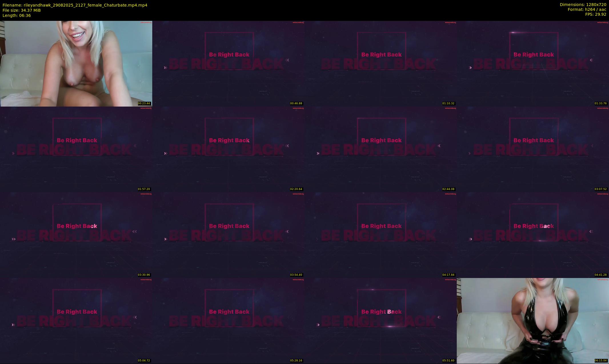Click the Dimensions 1280x720 label
This screenshot has width=609, height=364.
tap(583, 5)
